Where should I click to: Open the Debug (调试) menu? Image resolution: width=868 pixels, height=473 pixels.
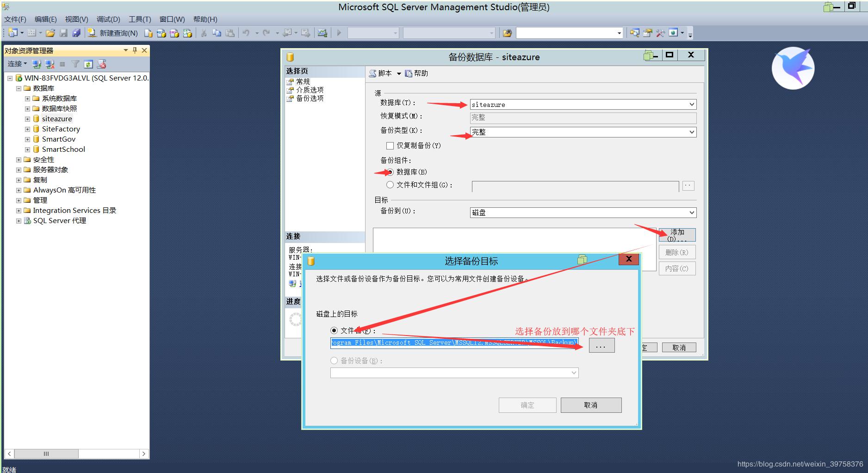coord(108,19)
